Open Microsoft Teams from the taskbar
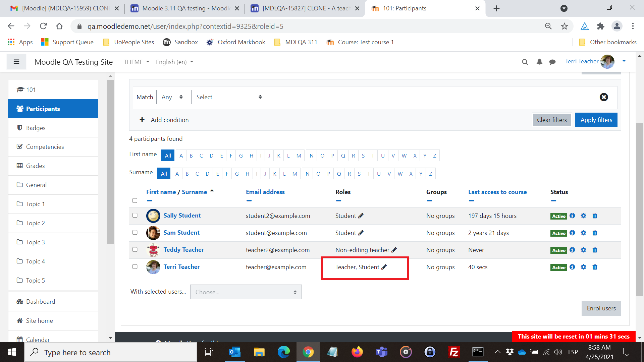Screen dimensions: 644x362 [x=381, y=352]
